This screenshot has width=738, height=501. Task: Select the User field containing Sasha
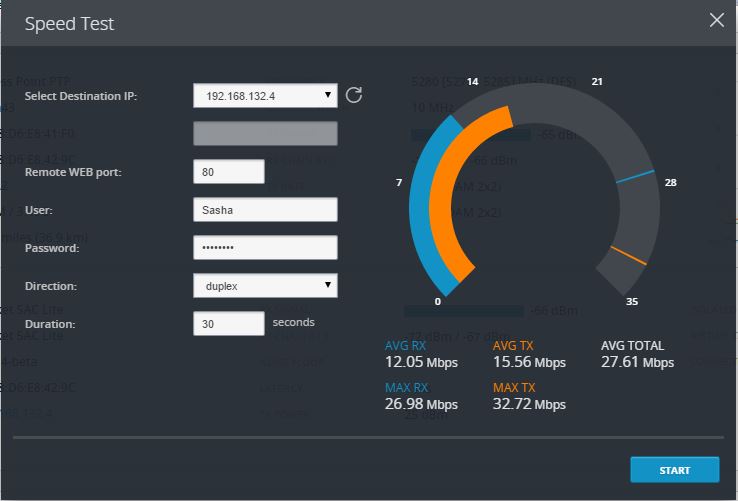265,210
